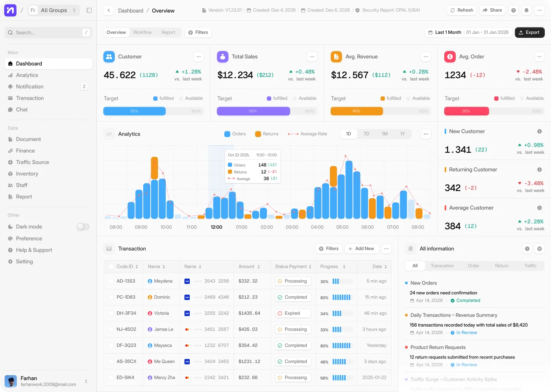Screen dimensions: 551x392
Task: Open Inventory in the sidebar
Action: click(48, 174)
